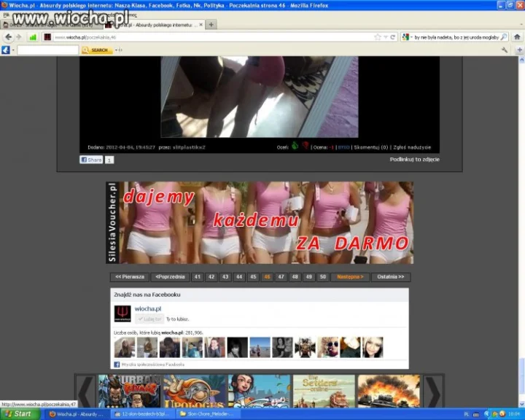Open dropdown beside blue toolbar logo

pos(13,50)
